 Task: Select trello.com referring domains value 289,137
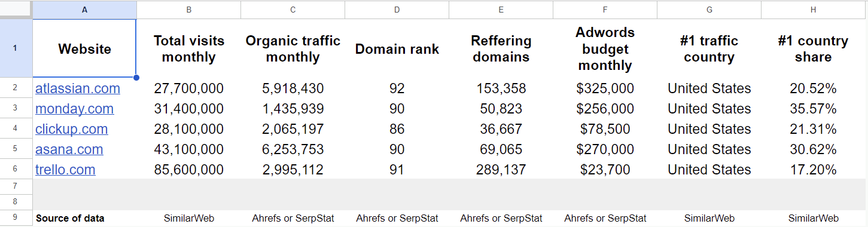click(x=501, y=170)
